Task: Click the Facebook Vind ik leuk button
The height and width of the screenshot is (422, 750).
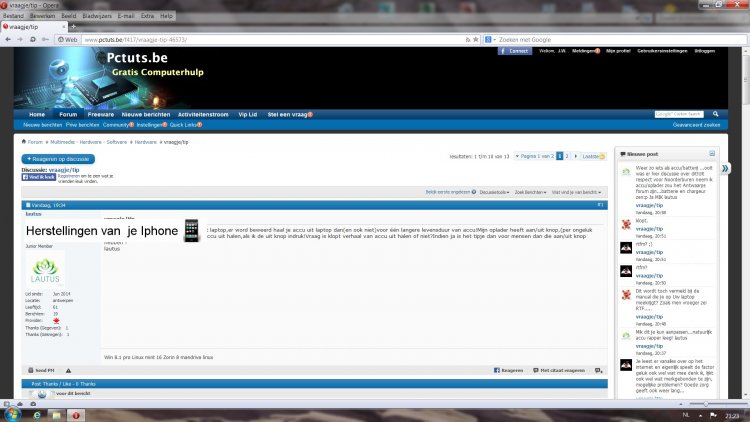Action: [x=39, y=177]
